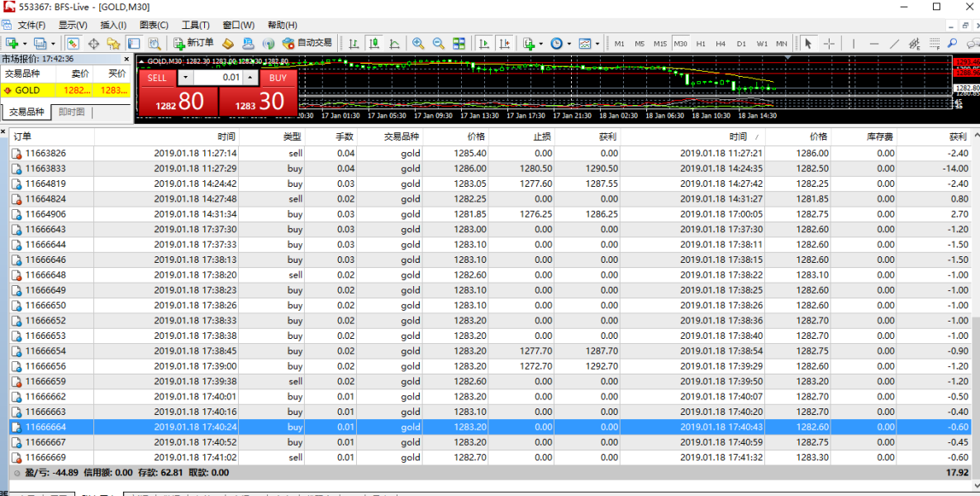This screenshot has height=496, width=980.
Task: Click the New Order (新订单) toolbar button
Action: (193, 43)
